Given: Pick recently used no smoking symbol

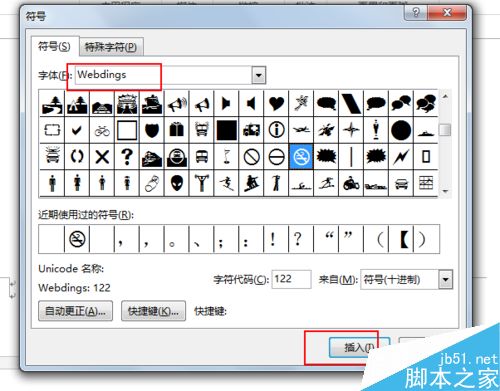Looking at the screenshot, I should (x=77, y=239).
